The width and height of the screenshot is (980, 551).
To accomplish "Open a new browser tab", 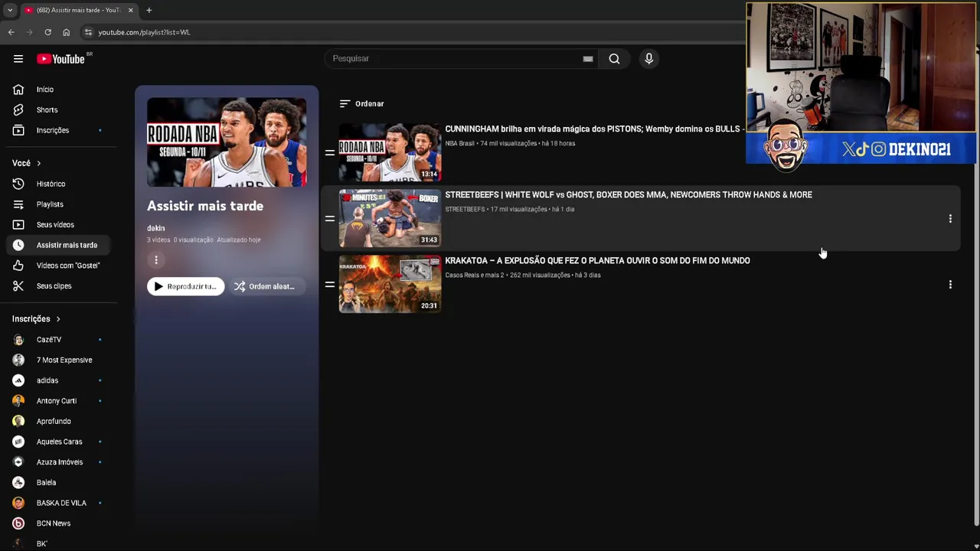I will pos(149,10).
